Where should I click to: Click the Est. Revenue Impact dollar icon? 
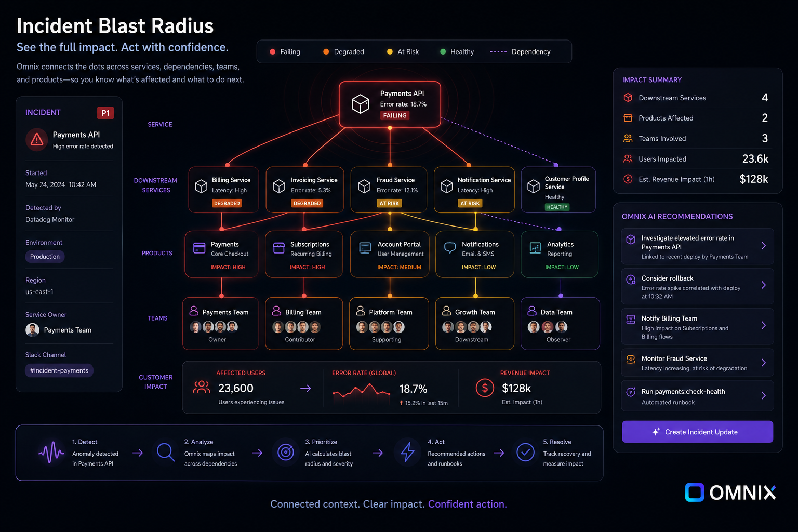(628, 179)
